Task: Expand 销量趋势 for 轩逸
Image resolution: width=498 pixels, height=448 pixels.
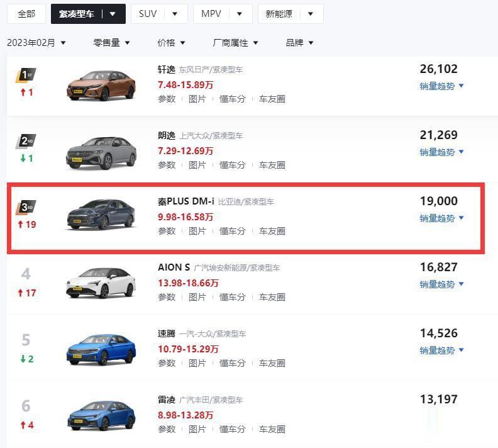Action: point(441,86)
